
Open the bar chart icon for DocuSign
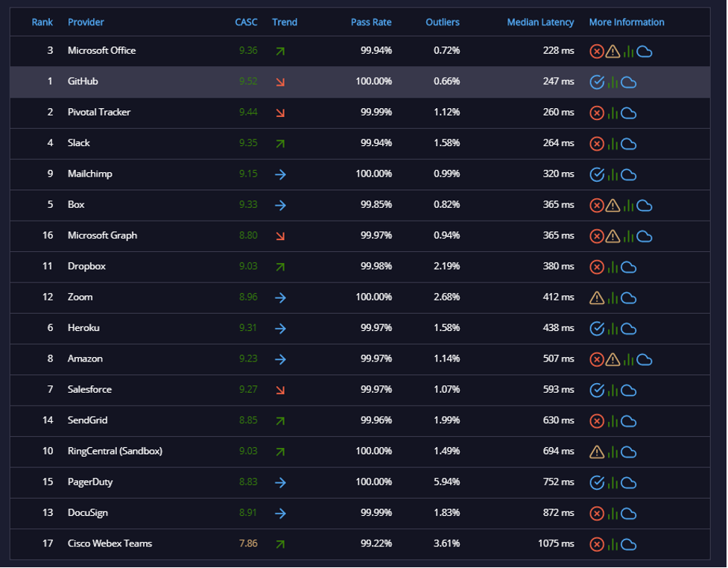coord(613,514)
